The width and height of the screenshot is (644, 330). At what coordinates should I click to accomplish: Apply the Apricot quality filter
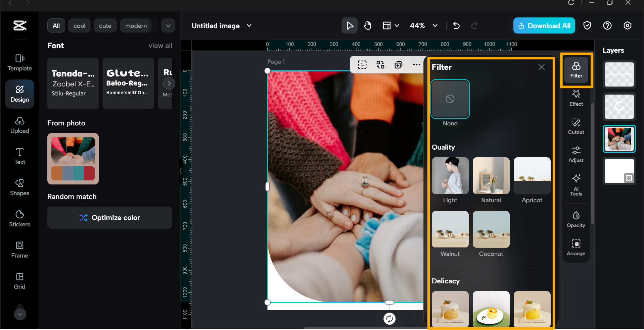532,176
